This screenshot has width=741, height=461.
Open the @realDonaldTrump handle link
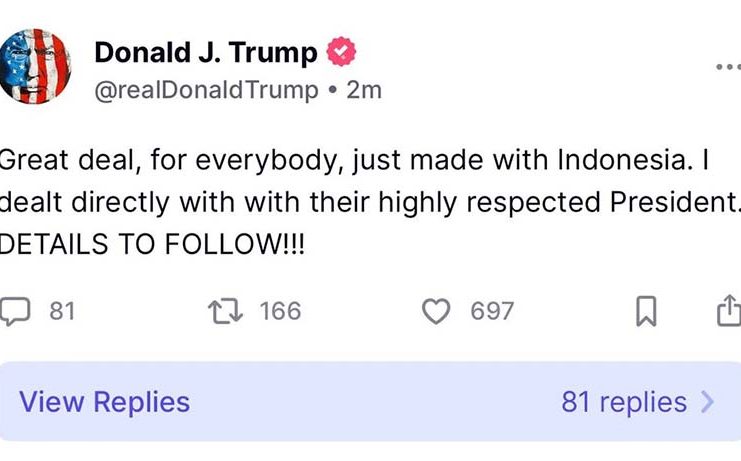[x=206, y=89]
